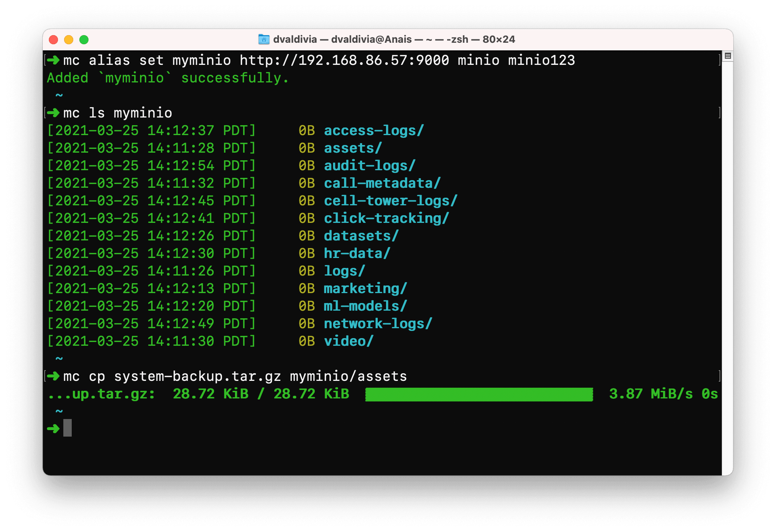Click the URL http://192.168.86.57:9000

pyautogui.click(x=344, y=60)
